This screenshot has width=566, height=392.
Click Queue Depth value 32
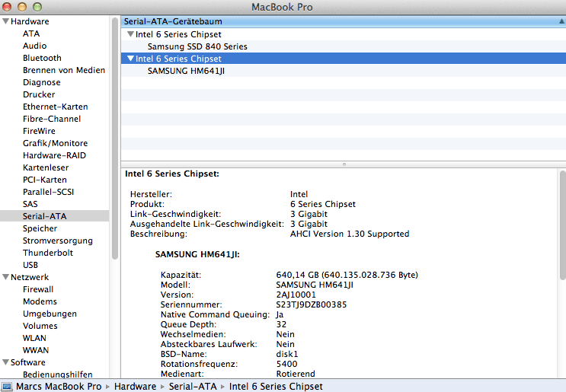point(281,324)
